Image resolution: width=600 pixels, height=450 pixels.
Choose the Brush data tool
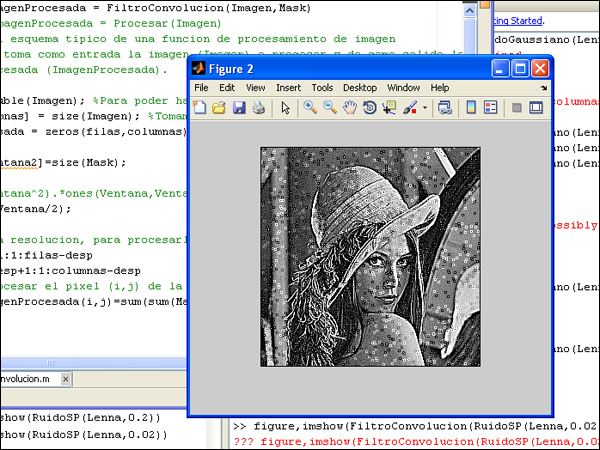tap(410, 107)
